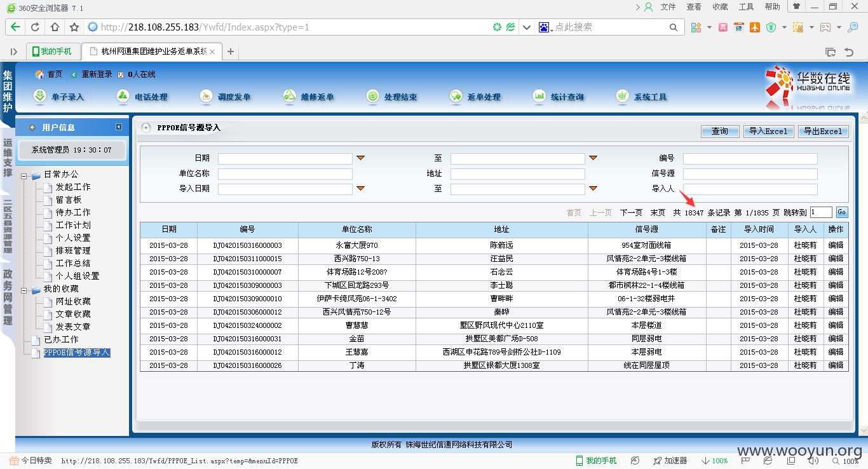The height and width of the screenshot is (469, 868).
Task: Collapse the 用户信息 sidebar panel arrow
Action: (119, 127)
